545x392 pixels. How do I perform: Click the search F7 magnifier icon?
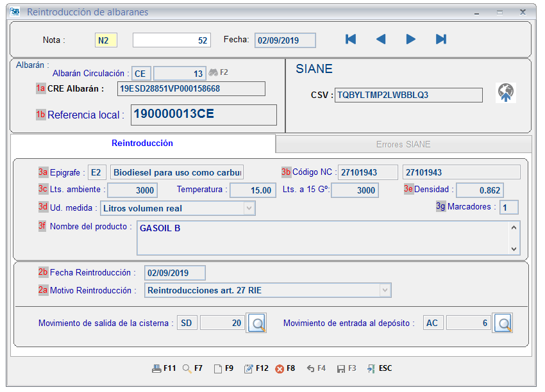[x=187, y=368]
